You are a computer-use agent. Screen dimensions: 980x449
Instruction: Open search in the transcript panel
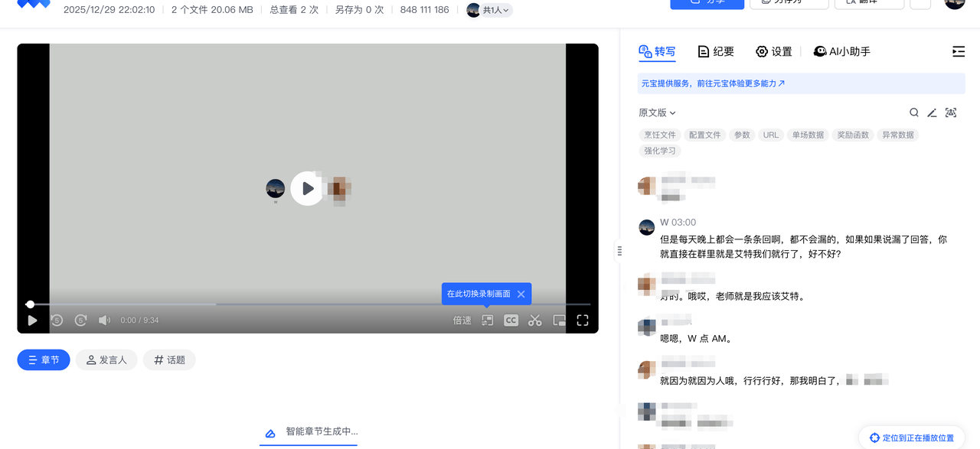[913, 112]
